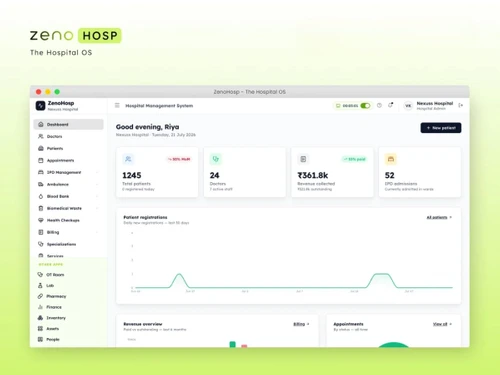The width and height of the screenshot is (500, 375).
Task: Click the first peak on registrations line chart
Action: coord(179,274)
